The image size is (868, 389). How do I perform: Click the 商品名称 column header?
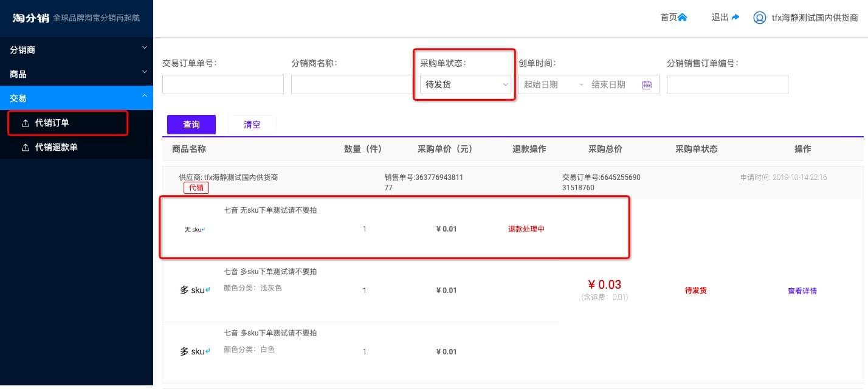pyautogui.click(x=189, y=149)
